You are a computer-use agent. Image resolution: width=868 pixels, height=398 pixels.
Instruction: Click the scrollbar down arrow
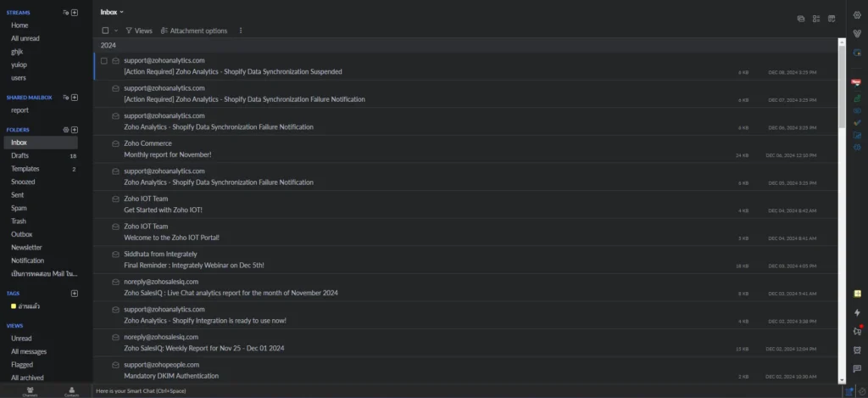842,380
